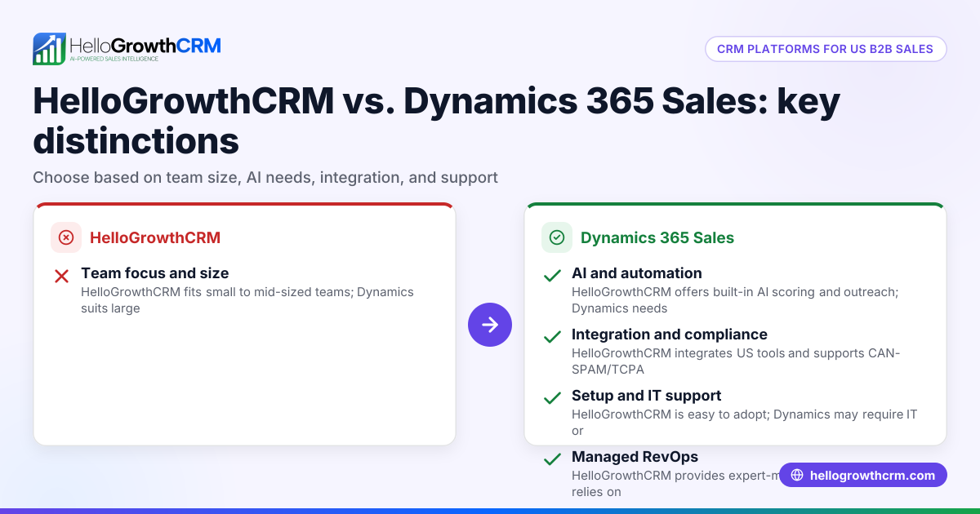Click the 'supports CAN-SPAM/TCPA' description
Screen dimensions: 980x514
[736, 361]
